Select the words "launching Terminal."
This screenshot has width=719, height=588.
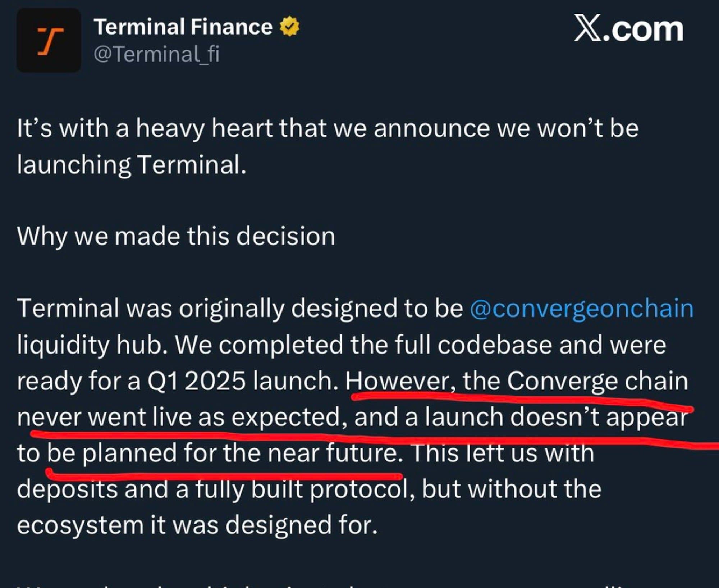pos(132,165)
